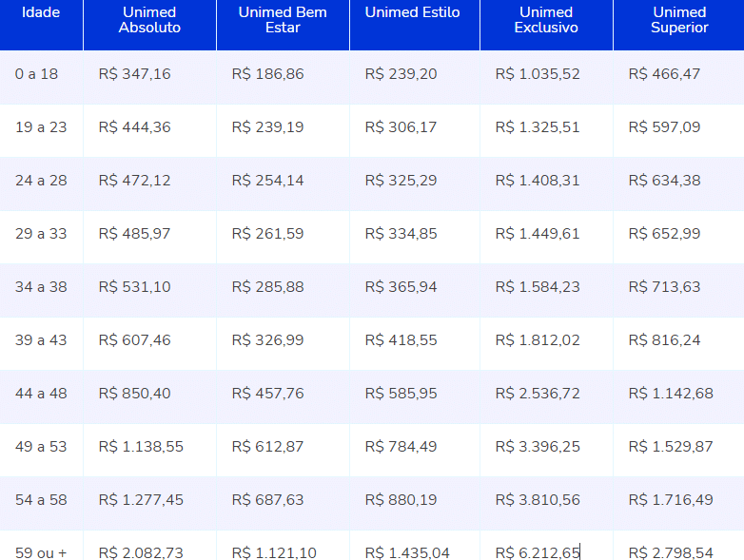Select the price R$ 334,85
This screenshot has width=744, height=560.
click(401, 233)
